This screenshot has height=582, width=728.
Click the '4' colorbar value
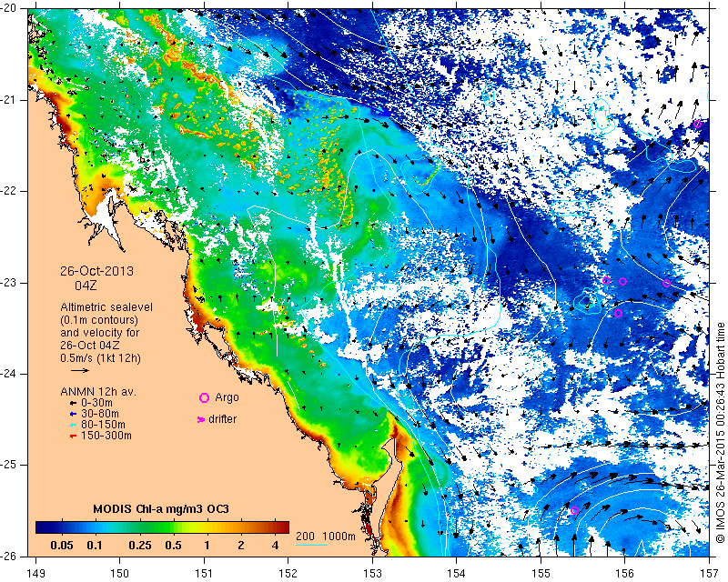click(x=275, y=545)
